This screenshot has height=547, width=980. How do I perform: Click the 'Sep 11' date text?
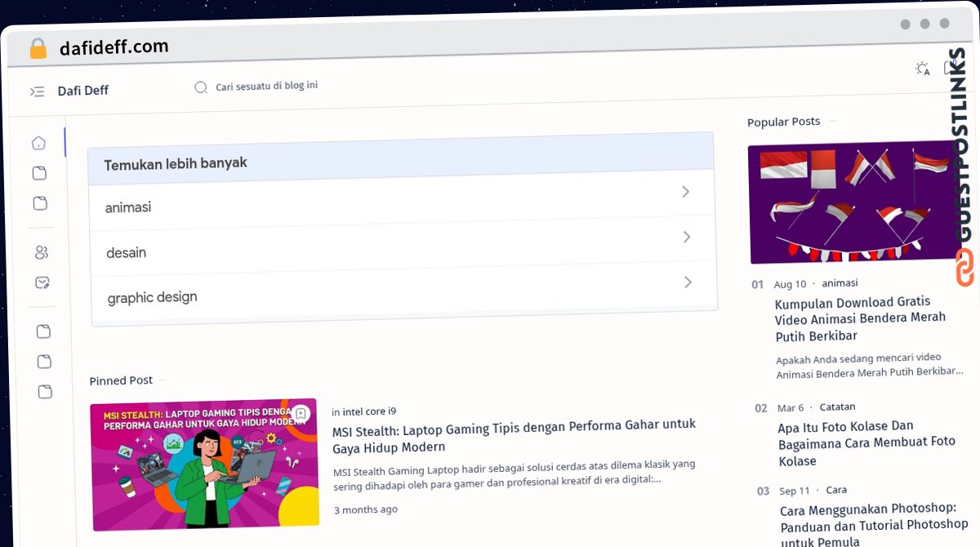pyautogui.click(x=795, y=491)
